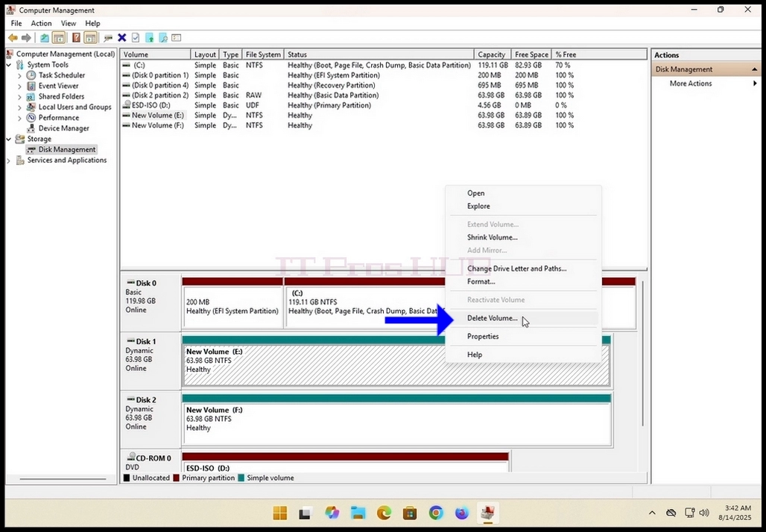Screen dimensions: 766x532
Task: Click the settings list toolbar icon
Action: (177, 37)
